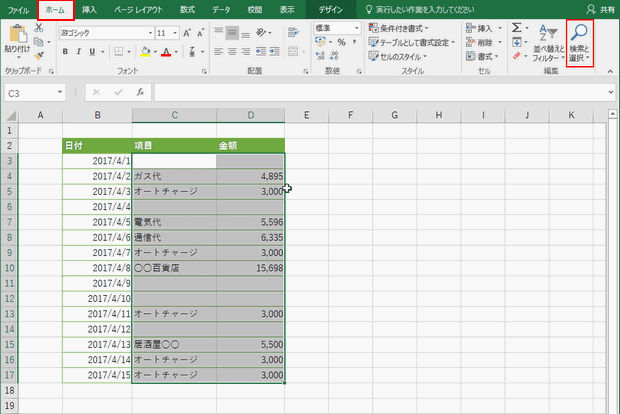Screen dimensions: 620x414
Task: Open 検索と選択 find and select
Action: [579, 43]
